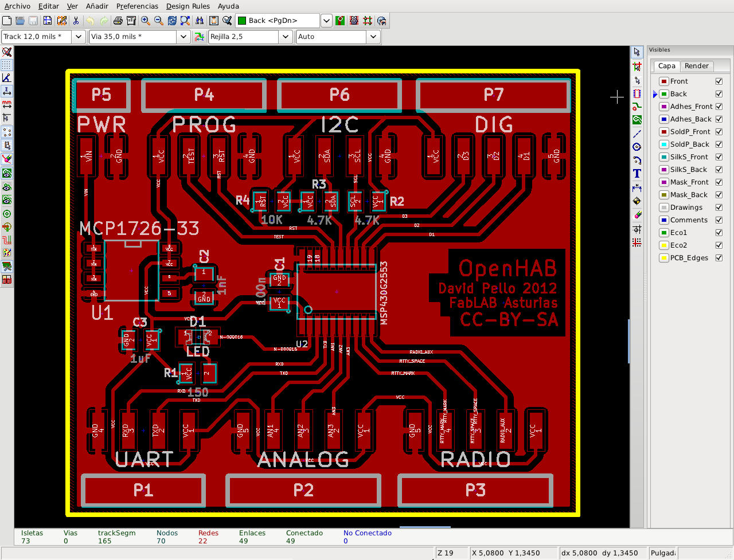Toggle visibility of the PCB_Edges layer
Screen dimensions: 734x560
719,258
